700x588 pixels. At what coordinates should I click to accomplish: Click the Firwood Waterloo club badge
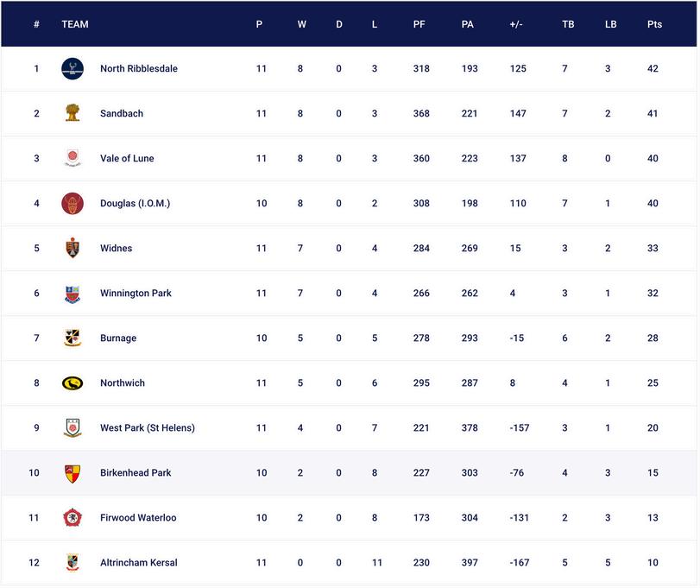click(x=73, y=518)
